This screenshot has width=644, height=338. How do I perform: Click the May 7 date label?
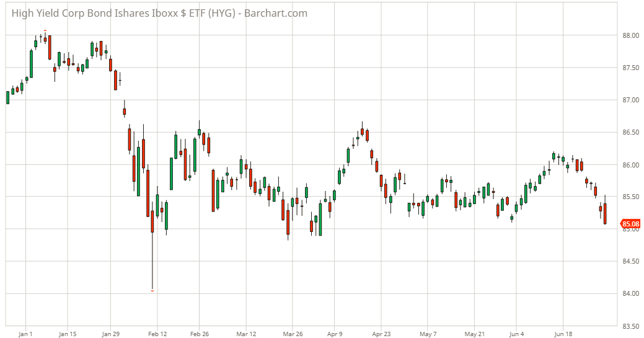click(x=428, y=334)
